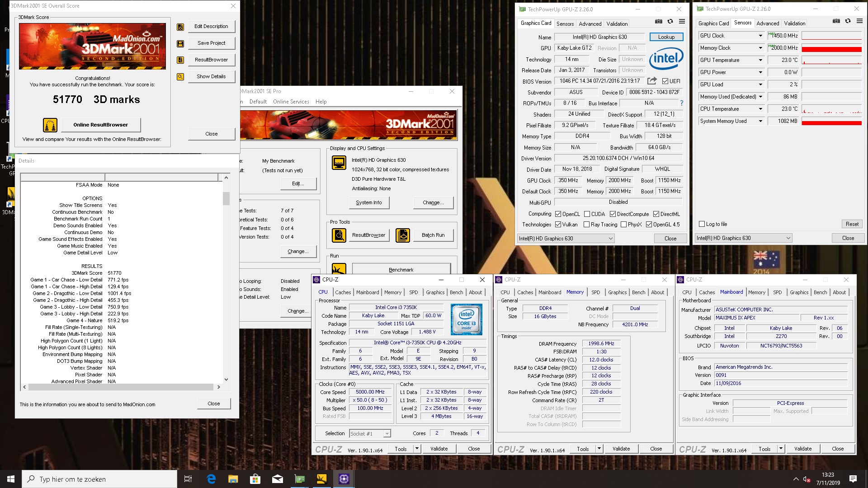Screen dimensions: 868x488
Task: Toggle the CUDA checkbox
Action: 587,214
